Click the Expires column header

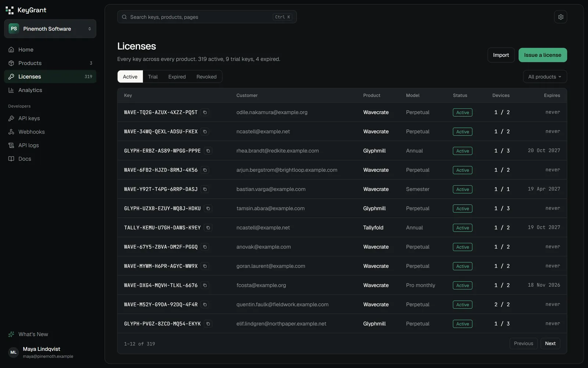tap(552, 95)
